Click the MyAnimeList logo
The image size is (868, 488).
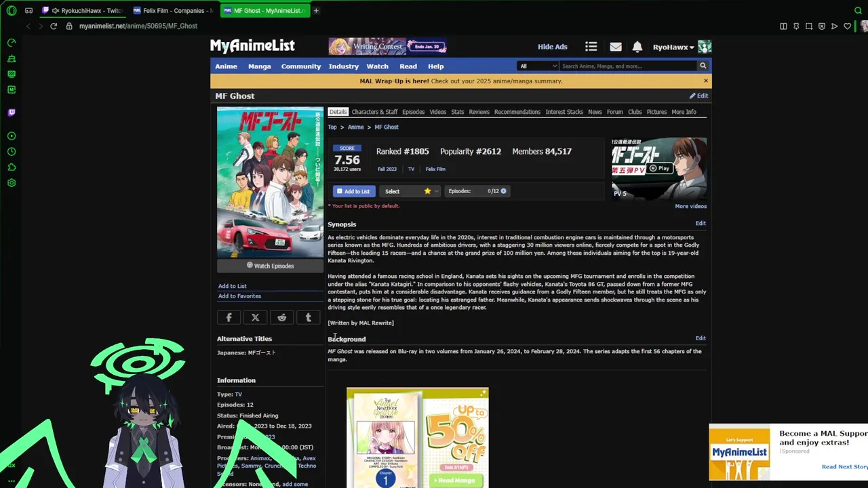252,45
